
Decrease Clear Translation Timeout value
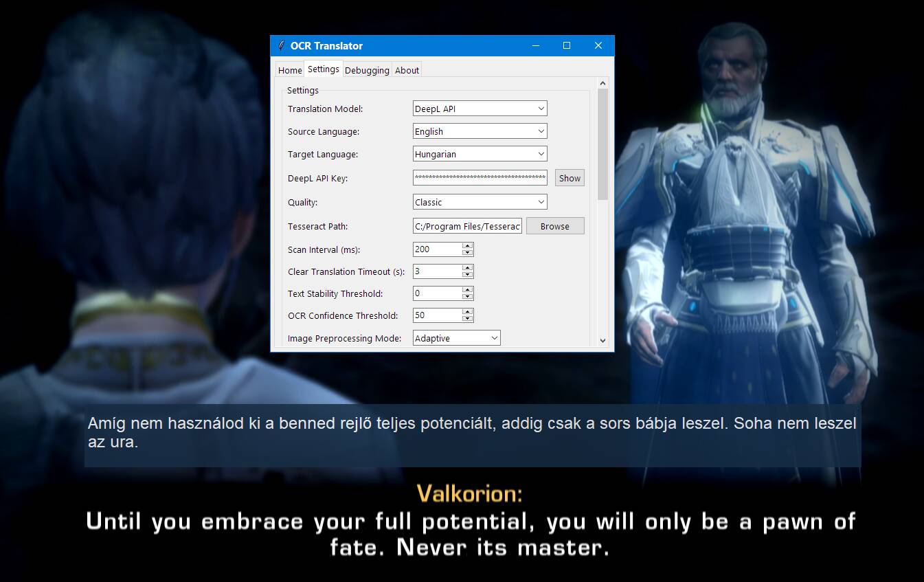pyautogui.click(x=468, y=275)
